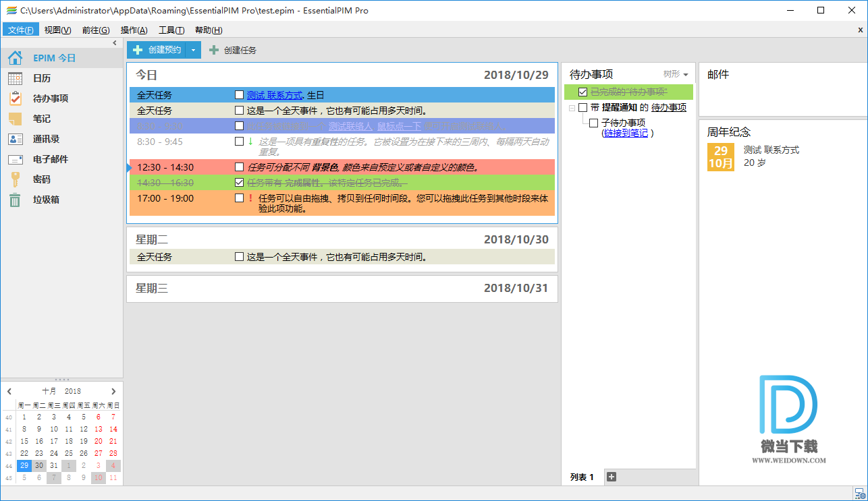Click the 星期二 day header
Screen dimensions: 868x501
click(152, 239)
